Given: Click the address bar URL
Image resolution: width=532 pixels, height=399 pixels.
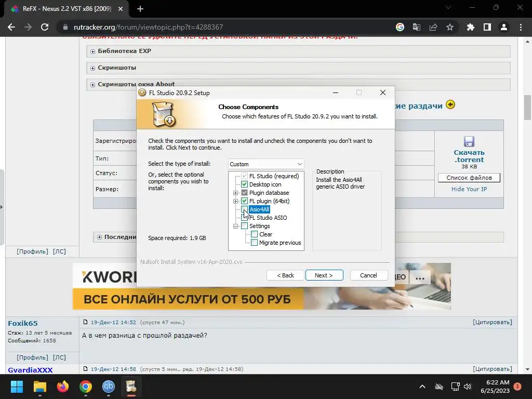Looking at the screenshot, I should 148,27.
